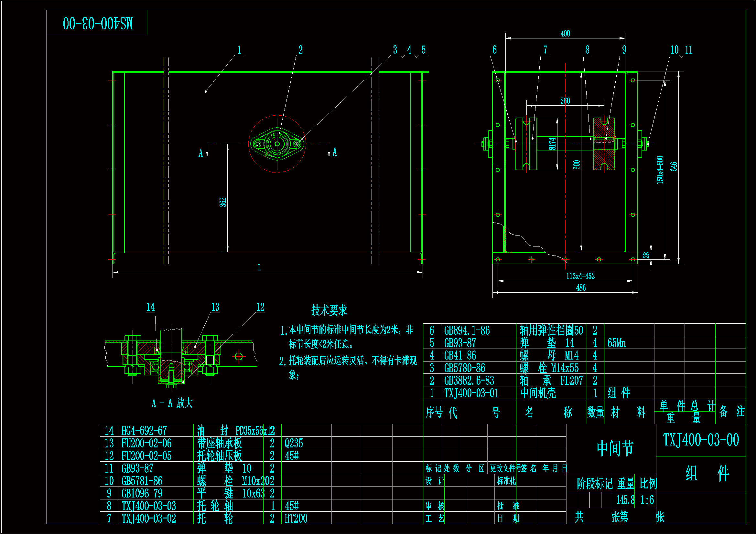Click the HT200 material cell in row 7
This screenshot has height=534, width=756.
[296, 519]
